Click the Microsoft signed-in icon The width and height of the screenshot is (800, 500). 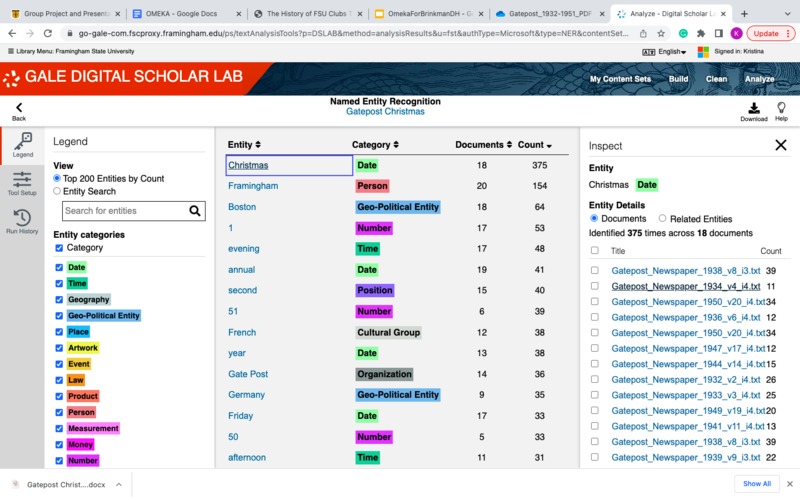coord(703,52)
